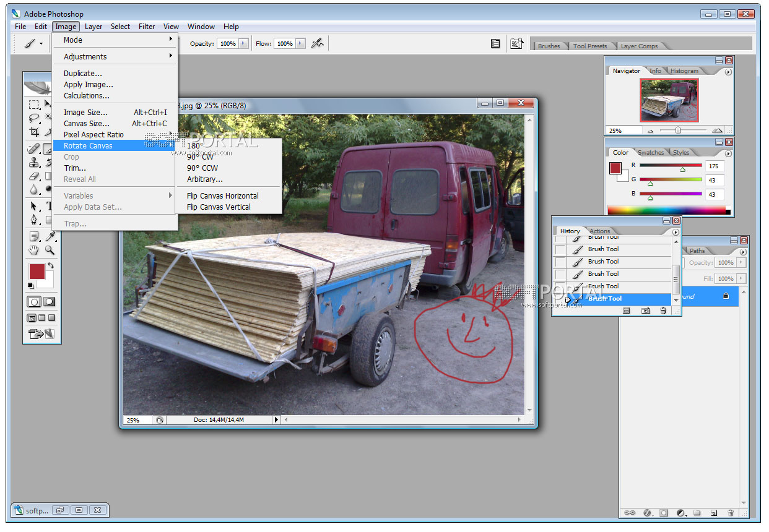
Task: Delete current history state
Action: click(663, 311)
